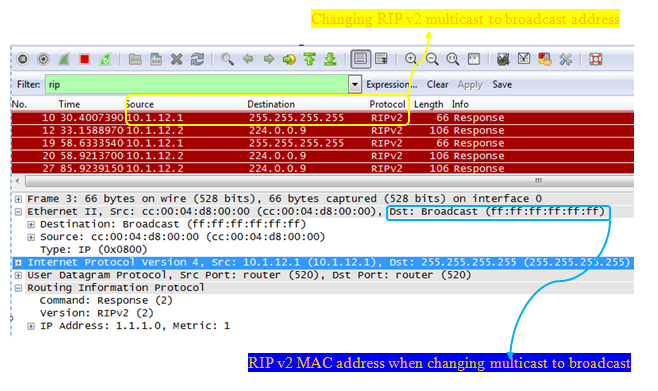Sort packets by the No. column

(x=19, y=104)
